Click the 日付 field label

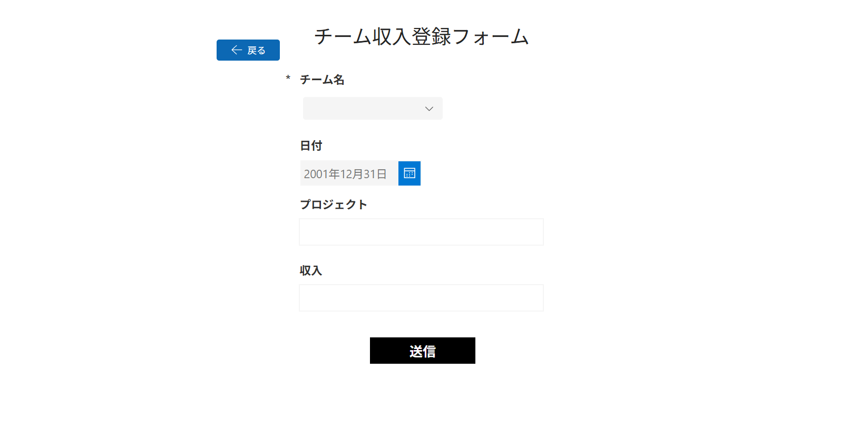(x=311, y=145)
